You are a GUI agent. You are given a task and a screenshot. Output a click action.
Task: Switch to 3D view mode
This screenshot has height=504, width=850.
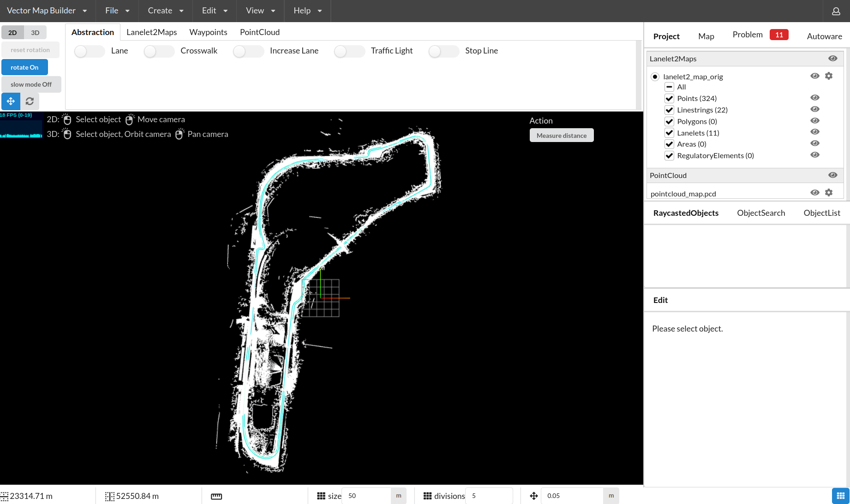[x=35, y=32]
